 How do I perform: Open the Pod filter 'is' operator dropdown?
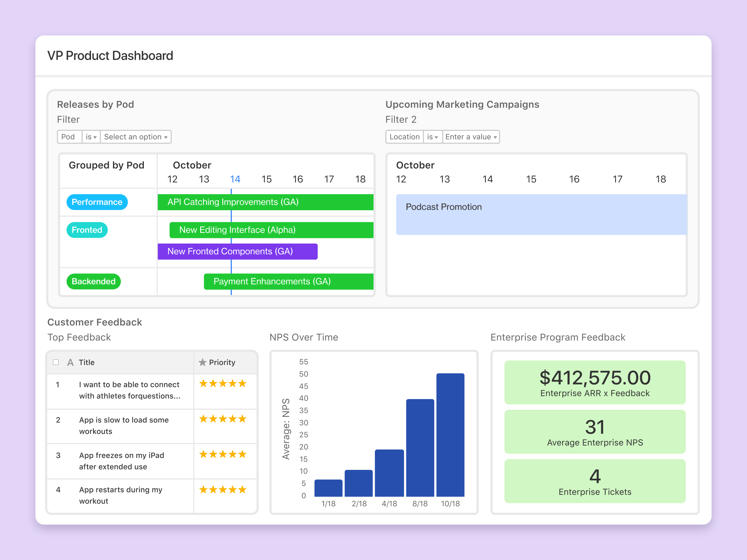point(91,137)
